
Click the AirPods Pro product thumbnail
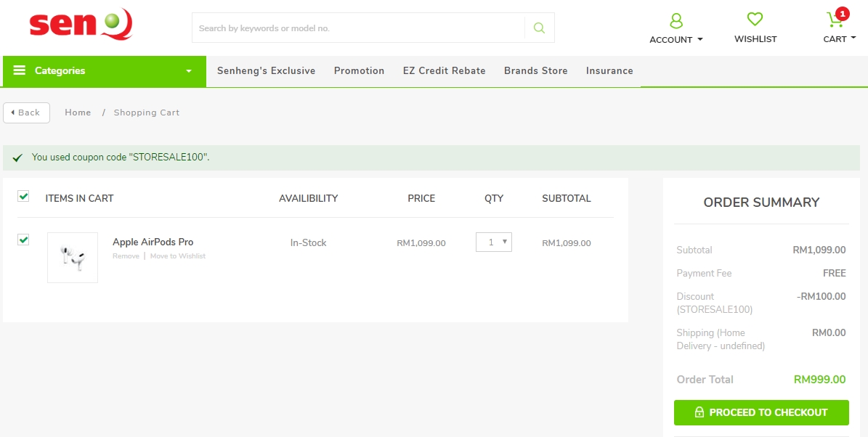[x=73, y=258]
